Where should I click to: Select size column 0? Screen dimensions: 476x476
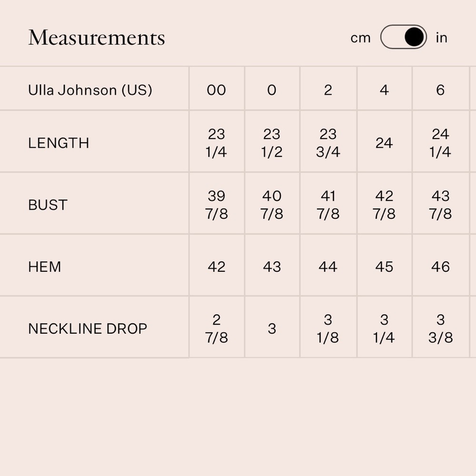coord(272,89)
